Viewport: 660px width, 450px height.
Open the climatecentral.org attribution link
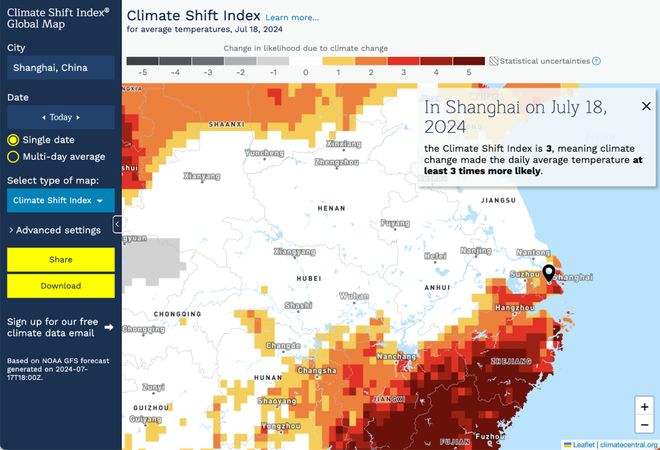click(x=629, y=445)
